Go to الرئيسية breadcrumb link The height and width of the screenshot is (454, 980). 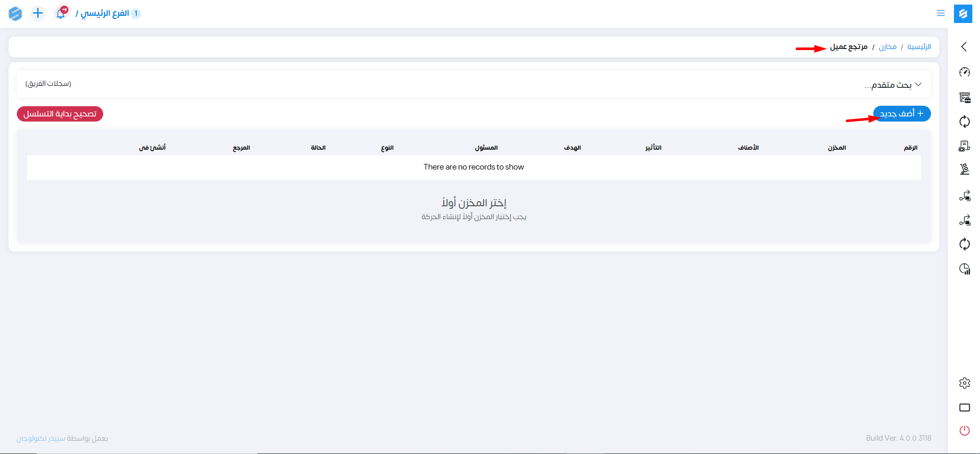(919, 47)
